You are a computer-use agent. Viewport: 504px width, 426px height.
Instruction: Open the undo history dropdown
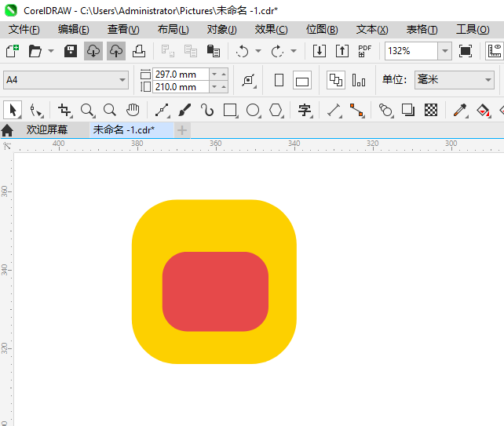258,51
